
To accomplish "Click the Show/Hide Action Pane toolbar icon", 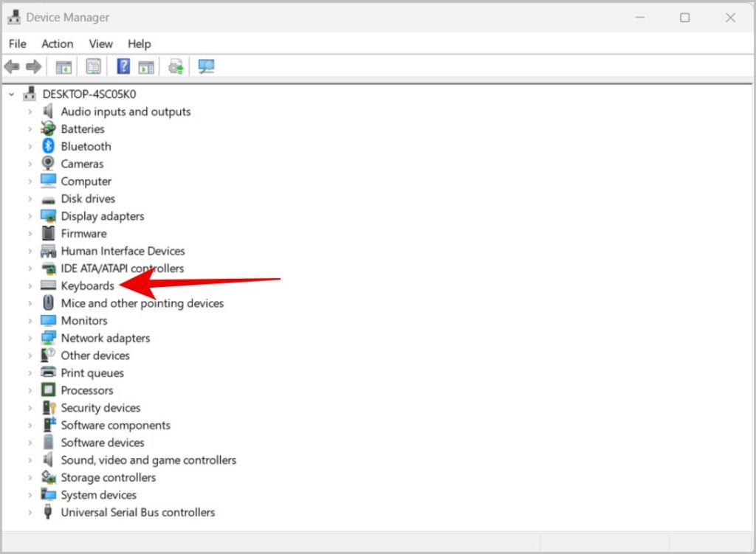I will pos(146,67).
